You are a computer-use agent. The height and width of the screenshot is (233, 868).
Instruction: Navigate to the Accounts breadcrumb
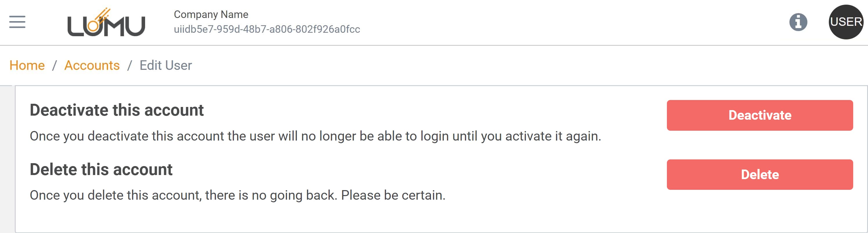[x=92, y=65]
